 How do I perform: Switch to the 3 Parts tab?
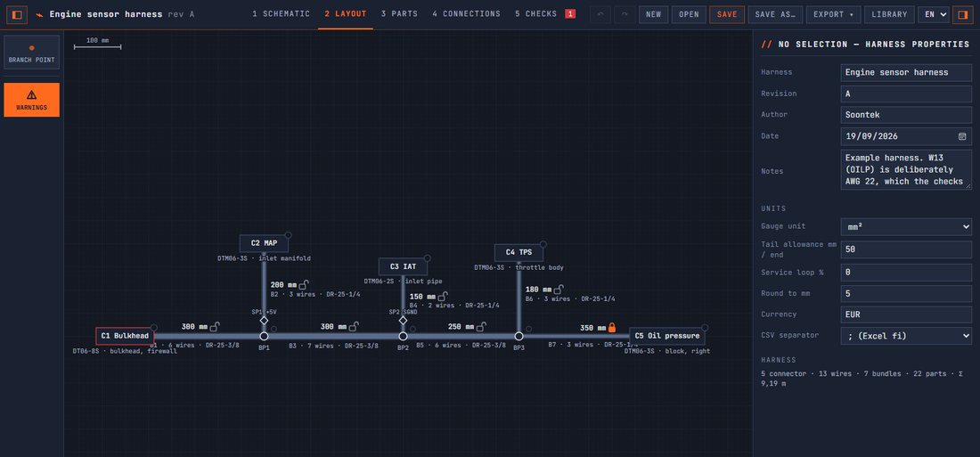coord(399,13)
